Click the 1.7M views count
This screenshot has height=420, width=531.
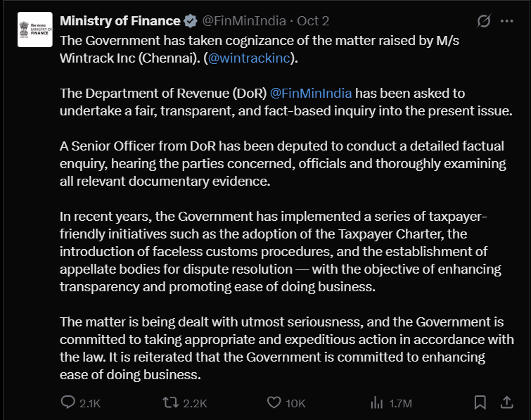pos(399,403)
